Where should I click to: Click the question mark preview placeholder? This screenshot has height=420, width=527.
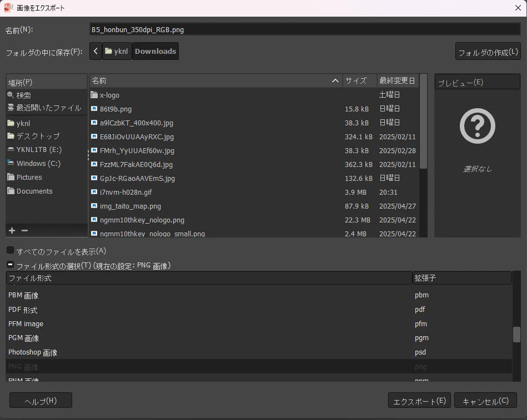pyautogui.click(x=477, y=126)
